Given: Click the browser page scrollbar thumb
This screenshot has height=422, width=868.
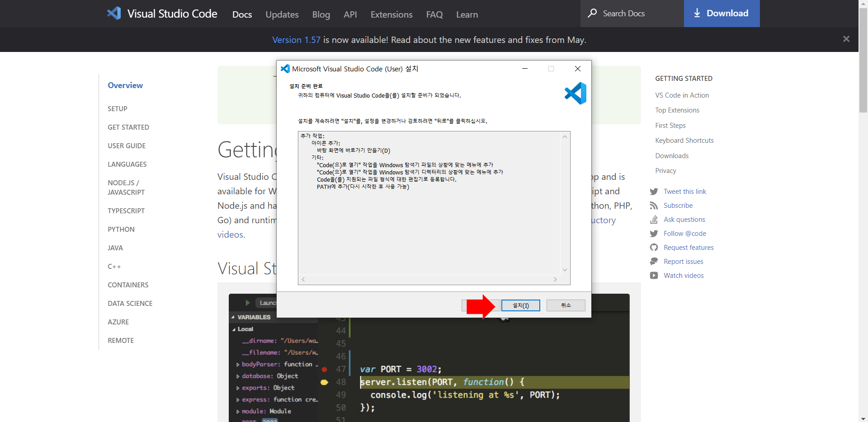Looking at the screenshot, I should pyautogui.click(x=863, y=60).
